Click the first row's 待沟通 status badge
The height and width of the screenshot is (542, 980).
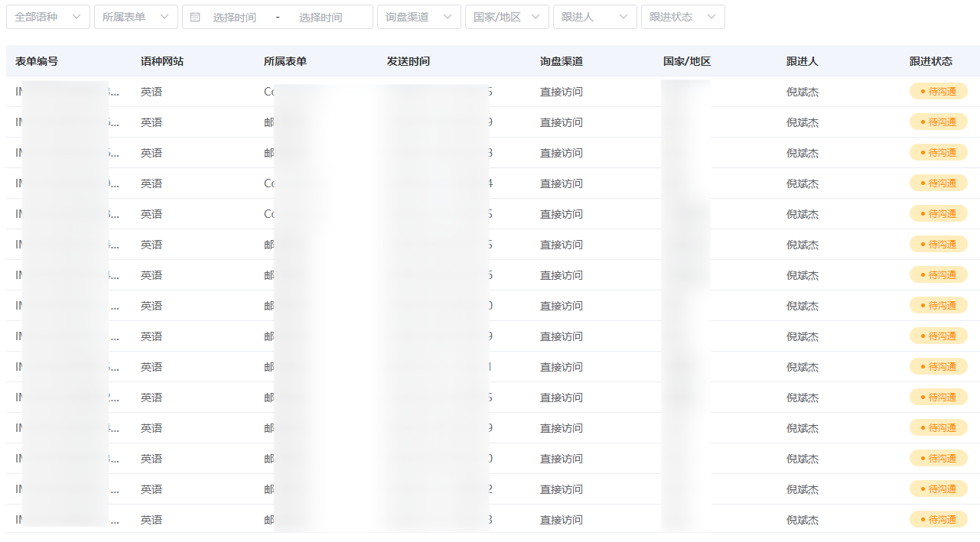939,91
